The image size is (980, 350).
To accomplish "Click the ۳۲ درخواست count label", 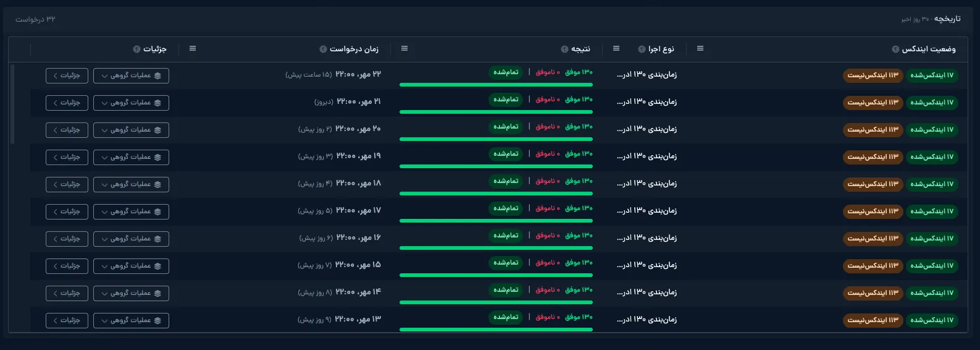I will click(x=35, y=19).
